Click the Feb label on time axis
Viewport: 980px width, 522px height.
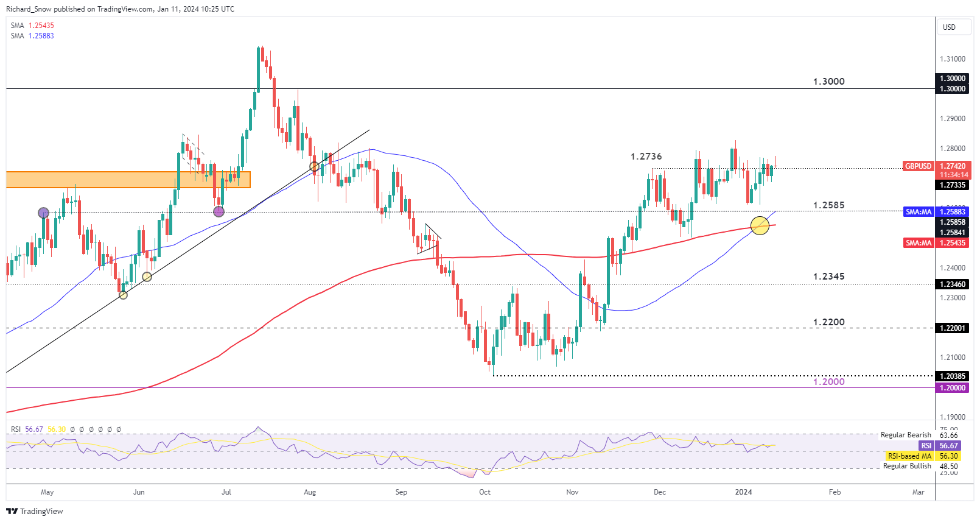click(x=835, y=492)
